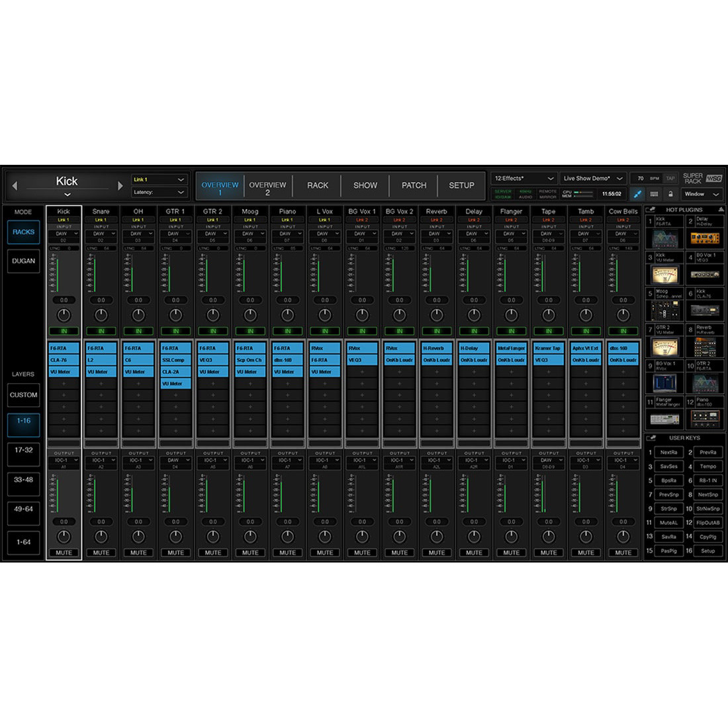
Task: Go to previous rack with left arrow
Action: coord(15,186)
